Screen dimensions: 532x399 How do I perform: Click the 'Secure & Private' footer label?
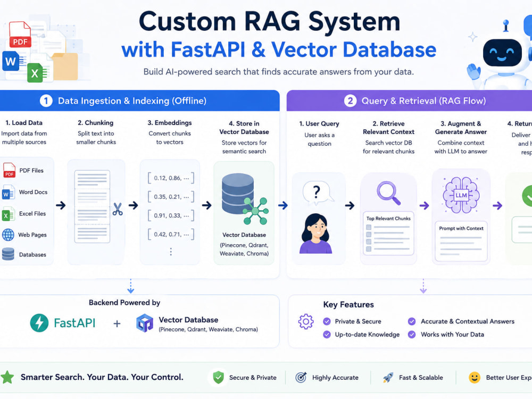click(253, 378)
